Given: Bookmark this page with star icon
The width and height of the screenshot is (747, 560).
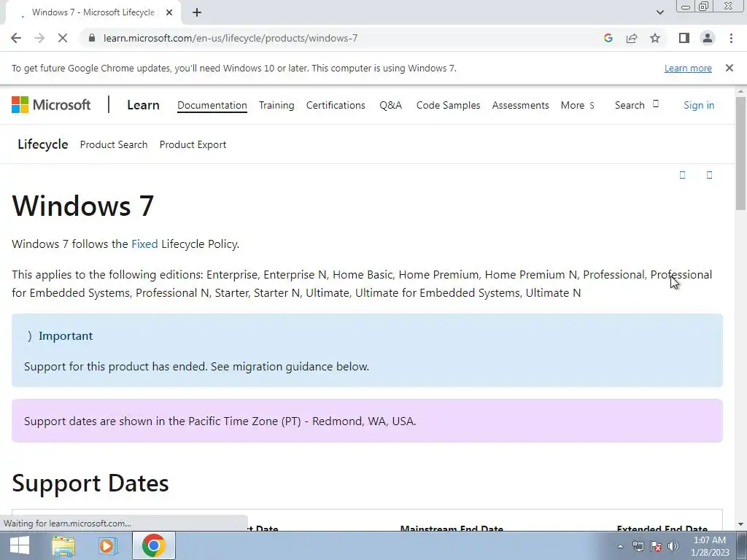Looking at the screenshot, I should click(x=655, y=38).
